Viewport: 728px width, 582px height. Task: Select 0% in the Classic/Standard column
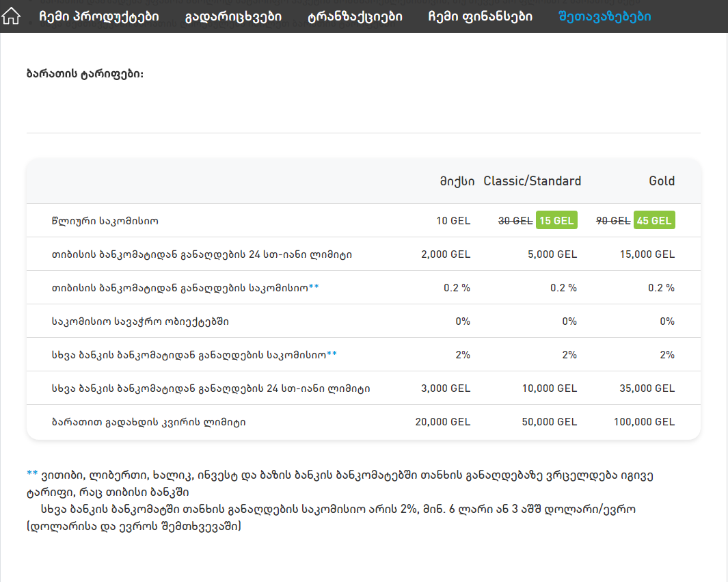click(x=569, y=321)
